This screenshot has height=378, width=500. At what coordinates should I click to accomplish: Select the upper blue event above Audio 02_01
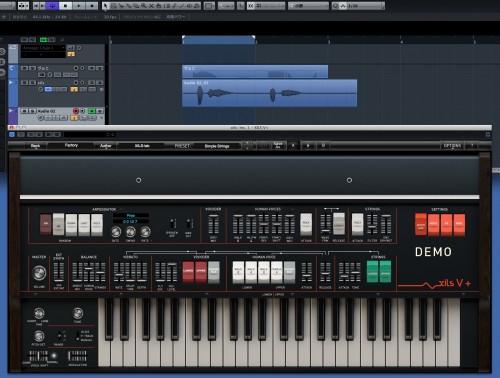[255, 72]
